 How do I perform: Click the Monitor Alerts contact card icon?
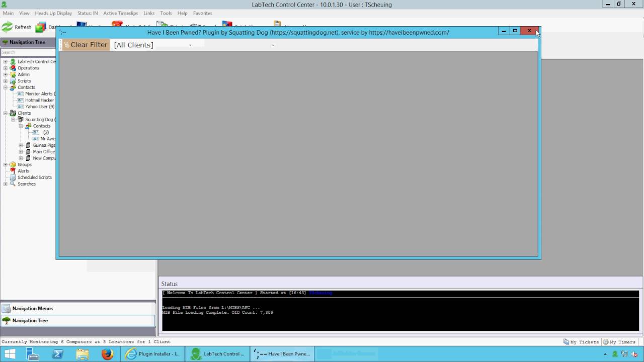pyautogui.click(x=21, y=94)
